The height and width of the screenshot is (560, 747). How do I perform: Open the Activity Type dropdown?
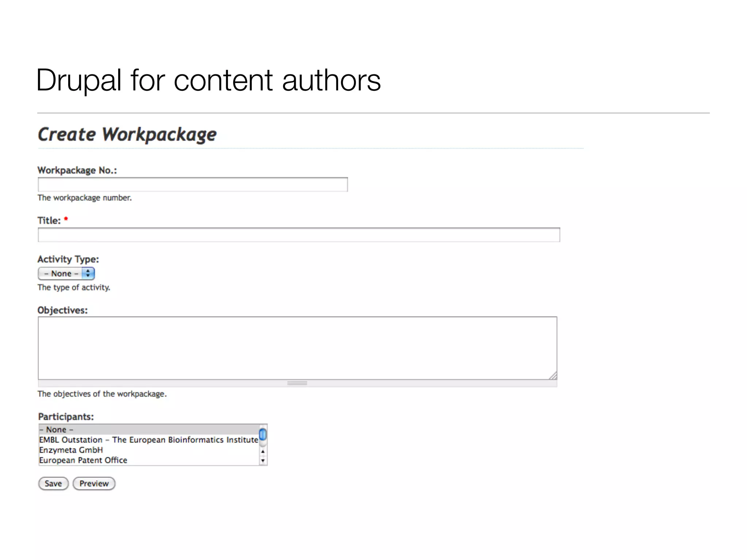pyautogui.click(x=66, y=273)
